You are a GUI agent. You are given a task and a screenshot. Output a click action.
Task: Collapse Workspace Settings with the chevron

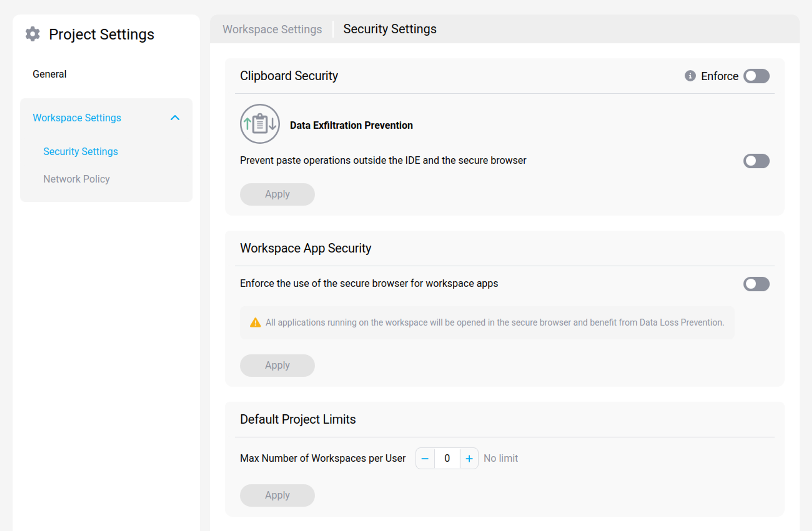(x=175, y=118)
